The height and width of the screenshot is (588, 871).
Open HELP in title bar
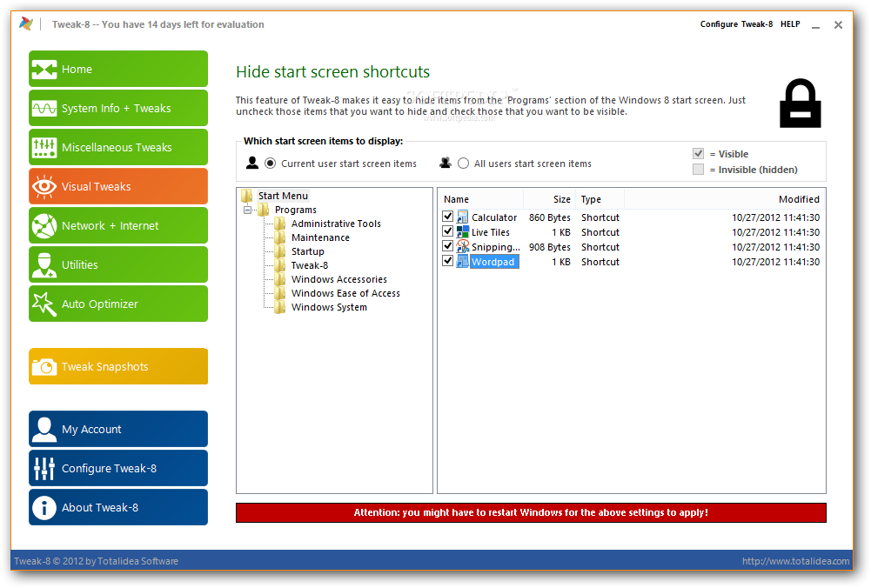(x=790, y=23)
